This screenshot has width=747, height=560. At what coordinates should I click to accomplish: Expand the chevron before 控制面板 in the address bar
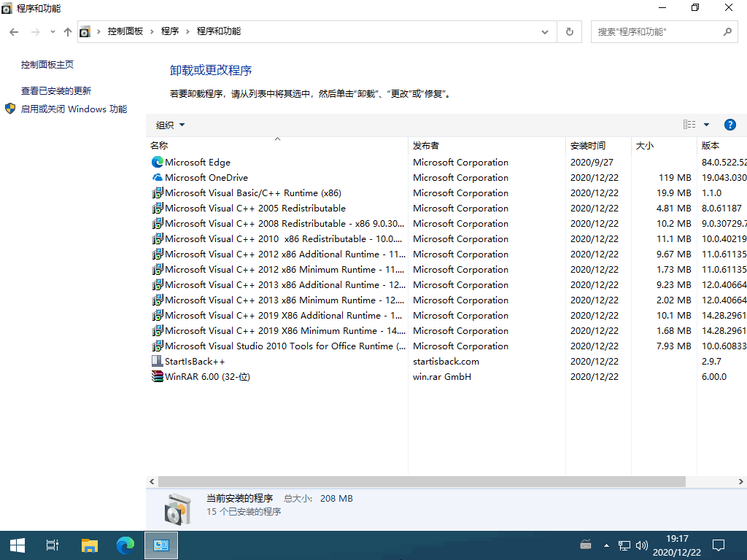point(98,31)
